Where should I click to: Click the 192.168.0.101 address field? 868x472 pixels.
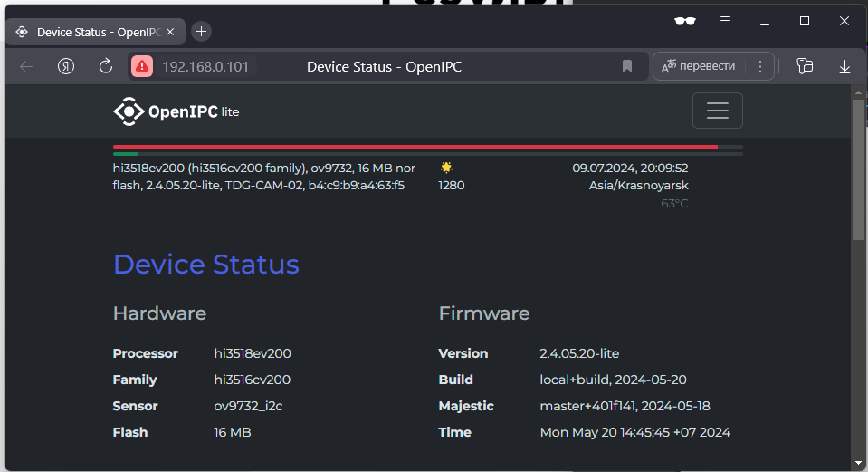205,66
